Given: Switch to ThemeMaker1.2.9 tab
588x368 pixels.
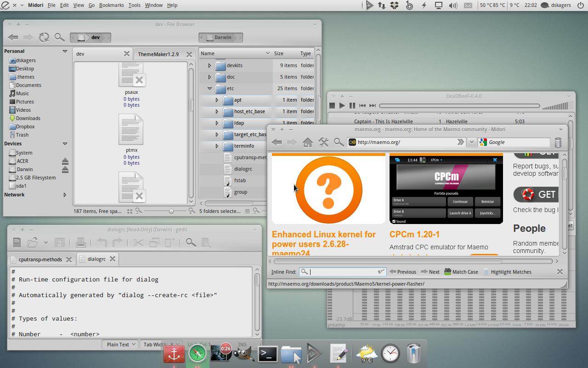Looking at the screenshot, I should [158, 54].
